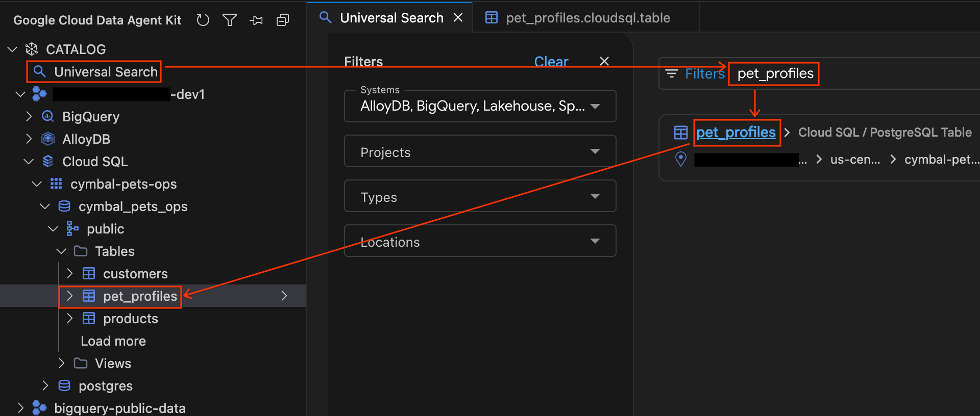Click the postgres database icon
This screenshot has height=416, width=980.
pos(64,385)
